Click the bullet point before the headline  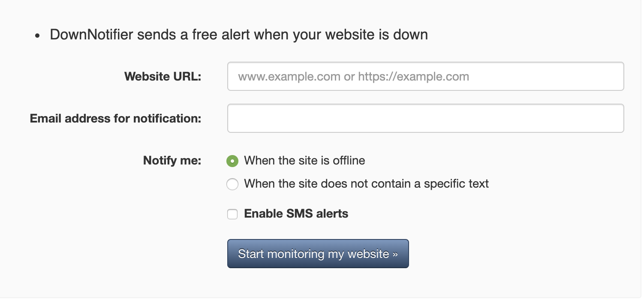pyautogui.click(x=37, y=36)
